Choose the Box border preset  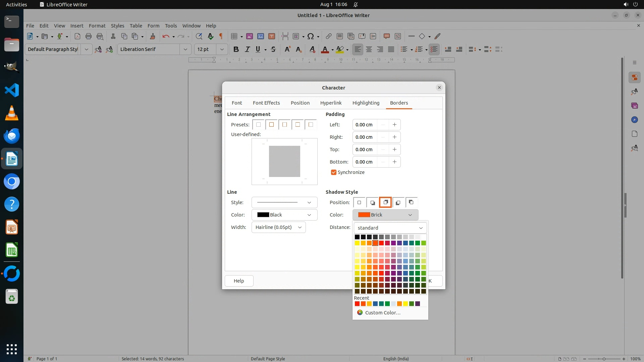[271, 125]
